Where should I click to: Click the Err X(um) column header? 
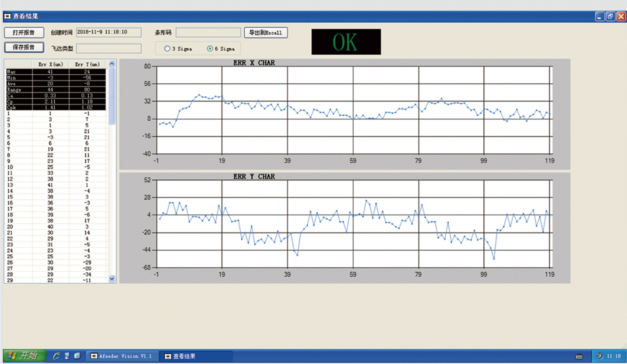50,64
